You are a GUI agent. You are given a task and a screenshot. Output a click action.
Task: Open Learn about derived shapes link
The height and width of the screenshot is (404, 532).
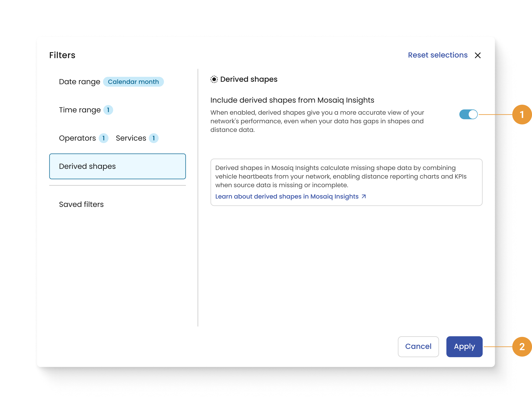point(291,196)
